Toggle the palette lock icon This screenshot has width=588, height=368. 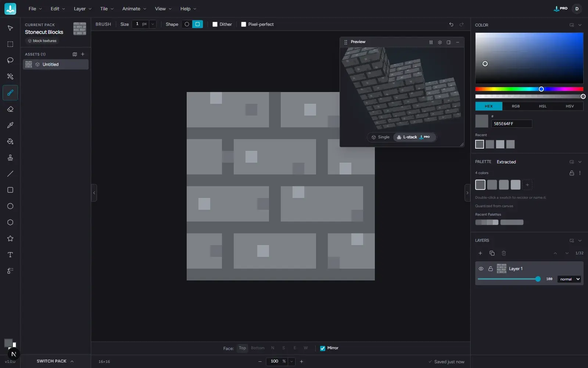pyautogui.click(x=572, y=173)
